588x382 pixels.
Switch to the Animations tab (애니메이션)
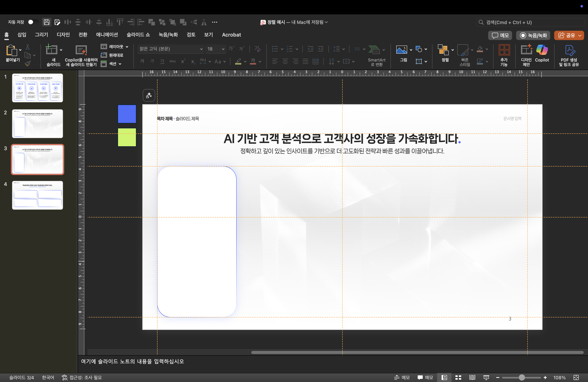(x=107, y=35)
